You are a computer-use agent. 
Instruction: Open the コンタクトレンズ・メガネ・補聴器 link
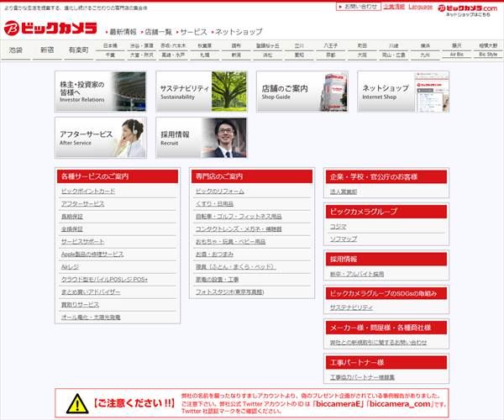(239, 228)
